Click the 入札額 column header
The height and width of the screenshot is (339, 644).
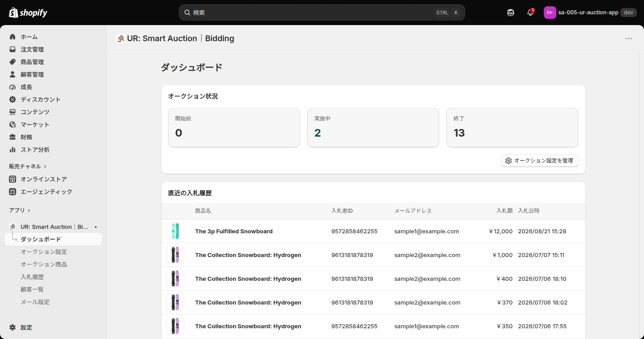coord(504,211)
